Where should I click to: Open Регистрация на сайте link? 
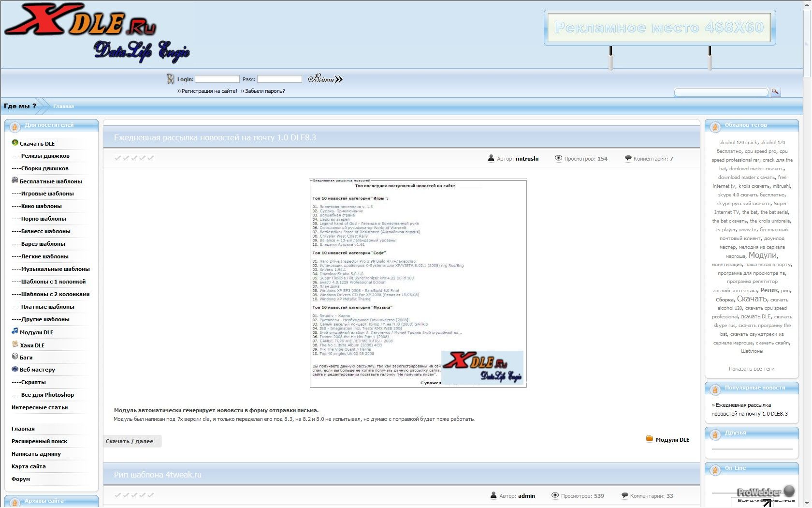(209, 91)
